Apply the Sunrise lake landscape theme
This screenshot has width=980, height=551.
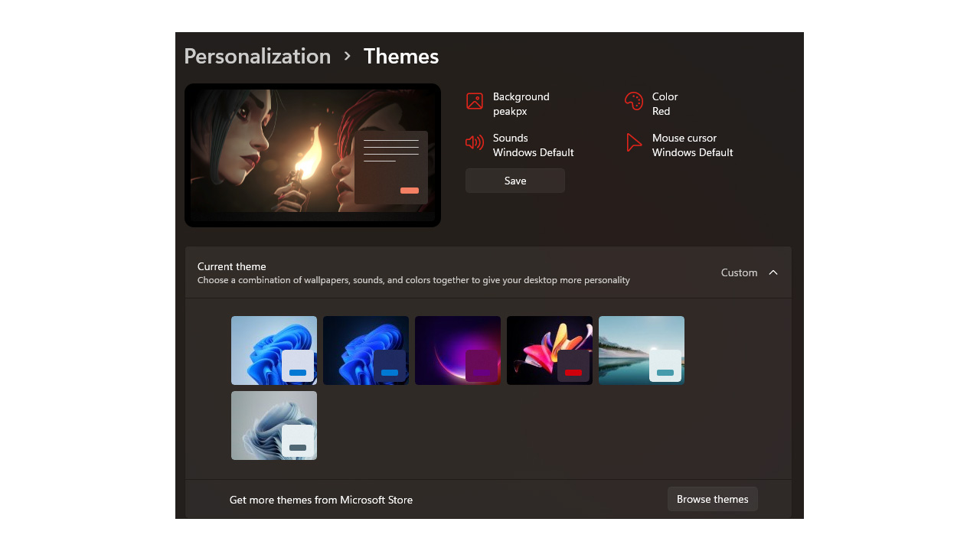tap(642, 350)
